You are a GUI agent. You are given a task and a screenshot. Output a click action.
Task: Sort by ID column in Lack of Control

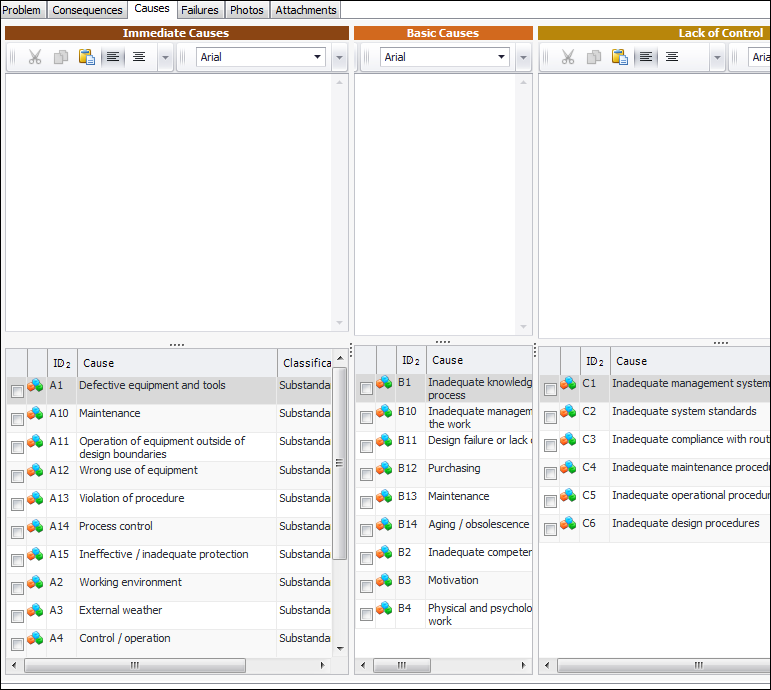click(594, 361)
